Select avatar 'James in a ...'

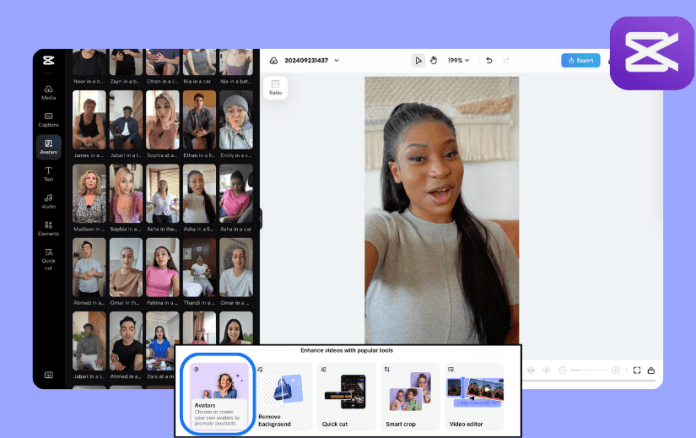pyautogui.click(x=89, y=124)
